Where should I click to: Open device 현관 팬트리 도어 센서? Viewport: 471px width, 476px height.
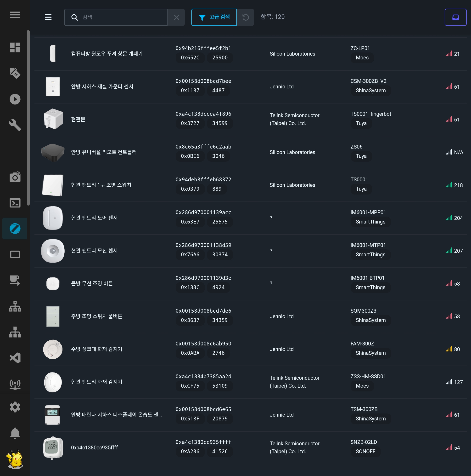95,218
